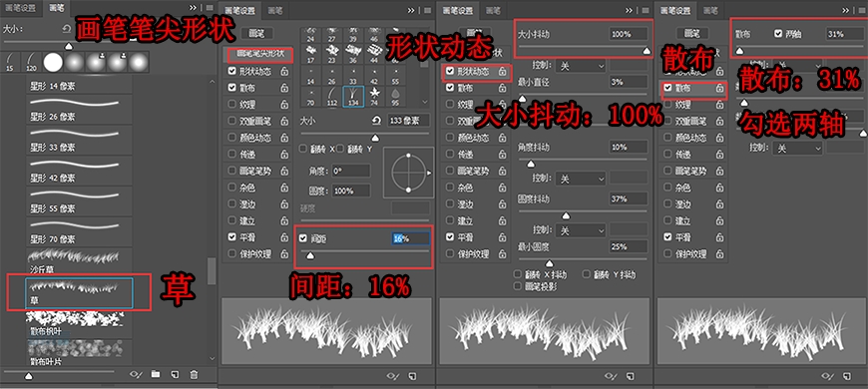The height and width of the screenshot is (389, 868).
Task: Open panel menu icon of the Brushes list panel
Action: pyautogui.click(x=210, y=8)
